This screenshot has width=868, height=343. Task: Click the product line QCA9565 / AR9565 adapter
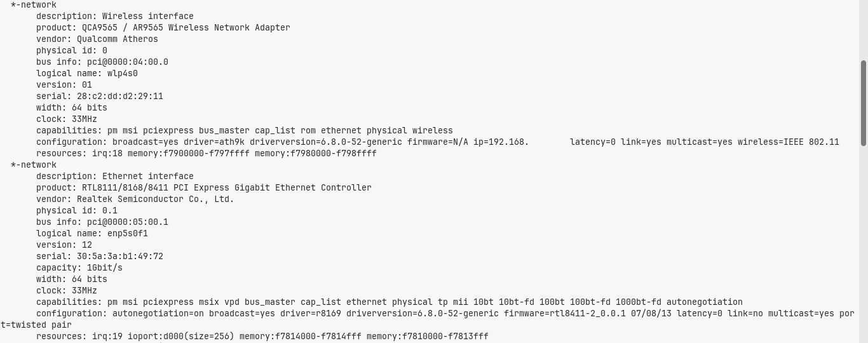186,28
